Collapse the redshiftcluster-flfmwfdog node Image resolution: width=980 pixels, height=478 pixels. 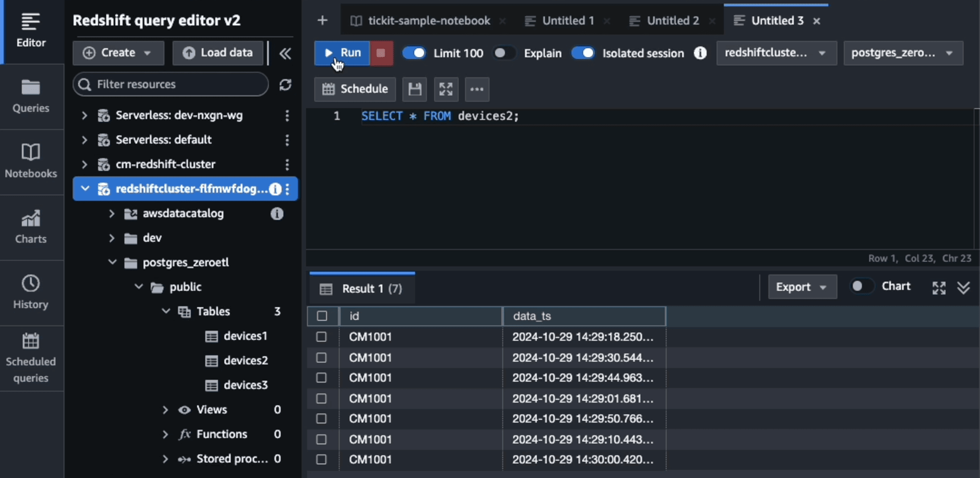click(x=85, y=189)
